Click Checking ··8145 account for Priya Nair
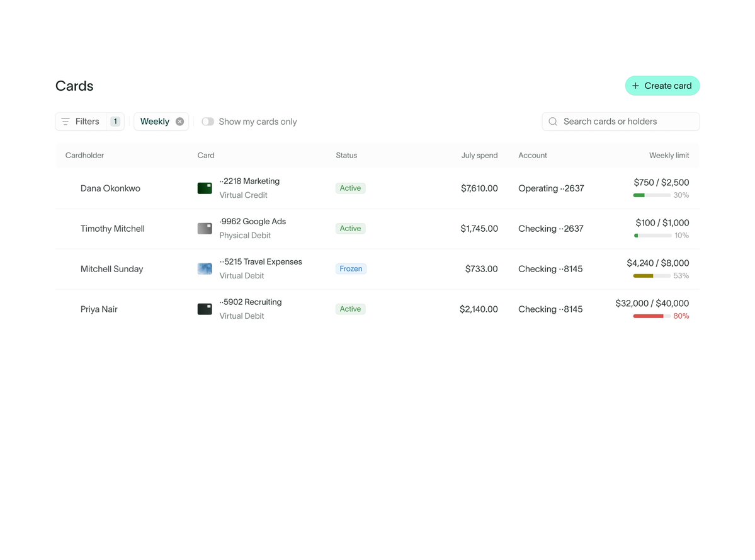Screen dimensions: 755x560 (x=550, y=309)
